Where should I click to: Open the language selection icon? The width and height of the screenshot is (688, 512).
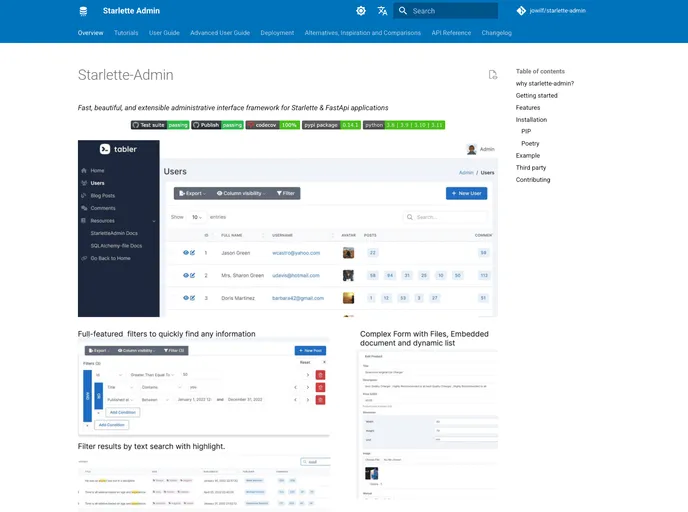coord(382,11)
